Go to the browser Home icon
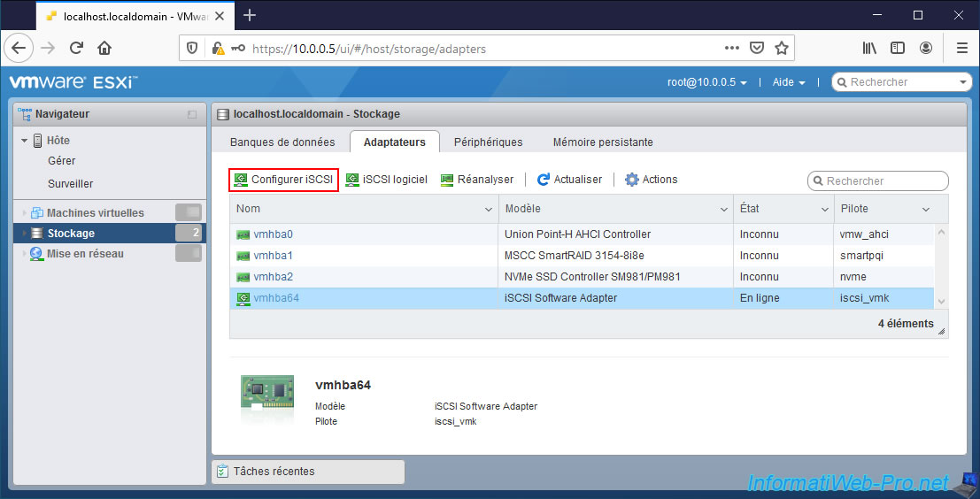The image size is (980, 499). click(104, 48)
